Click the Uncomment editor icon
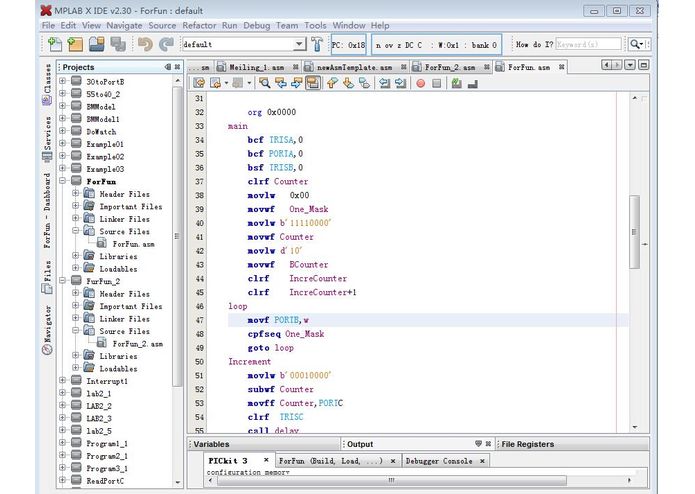This screenshot has width=695, height=494. coord(472,83)
